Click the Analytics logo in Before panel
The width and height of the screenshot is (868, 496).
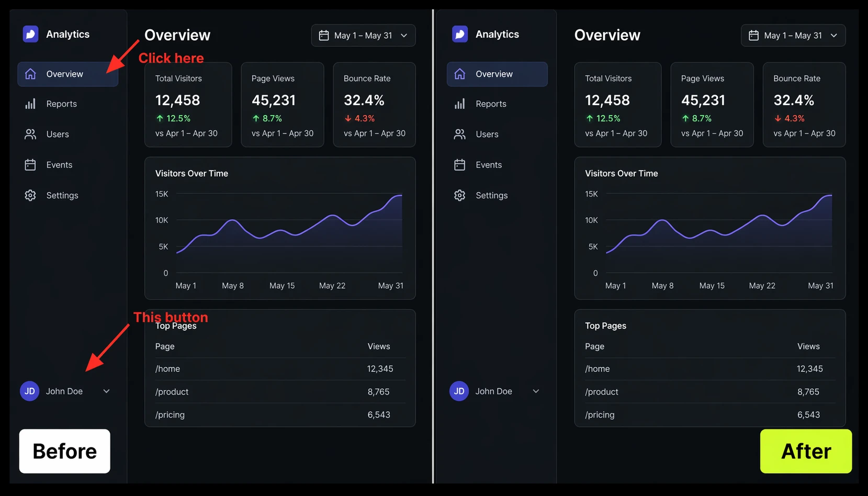[x=30, y=34]
